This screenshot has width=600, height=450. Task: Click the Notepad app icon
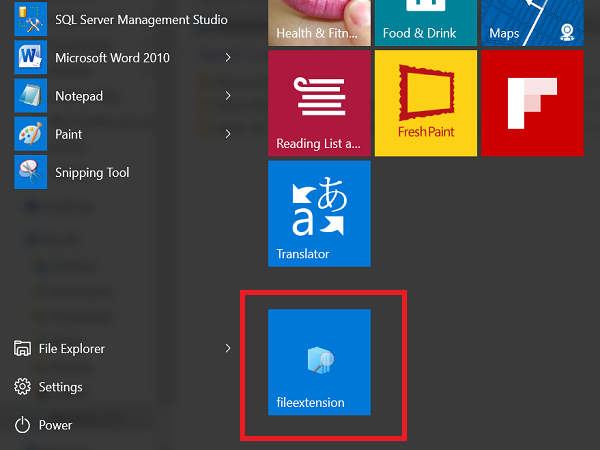click(x=30, y=96)
